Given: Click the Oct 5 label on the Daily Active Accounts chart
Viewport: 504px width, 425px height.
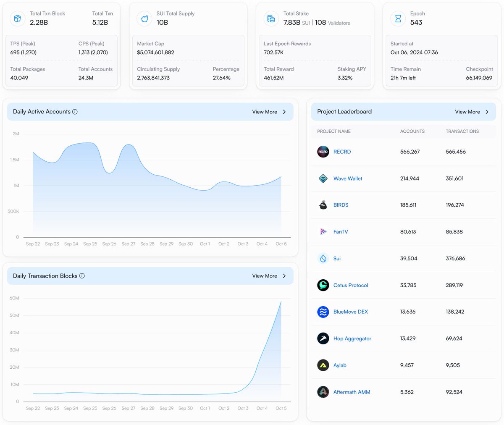Looking at the screenshot, I should (281, 244).
